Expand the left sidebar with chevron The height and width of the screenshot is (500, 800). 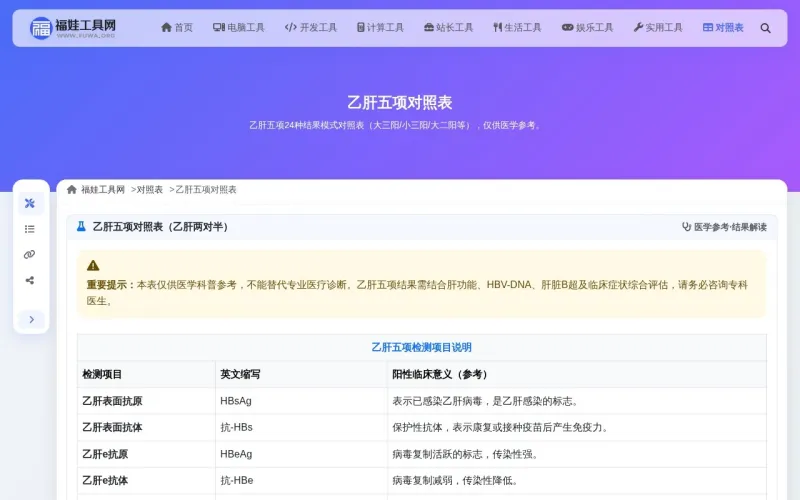coord(32,319)
